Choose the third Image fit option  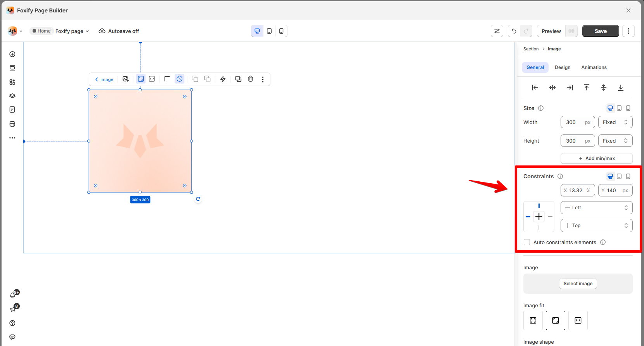(578, 320)
